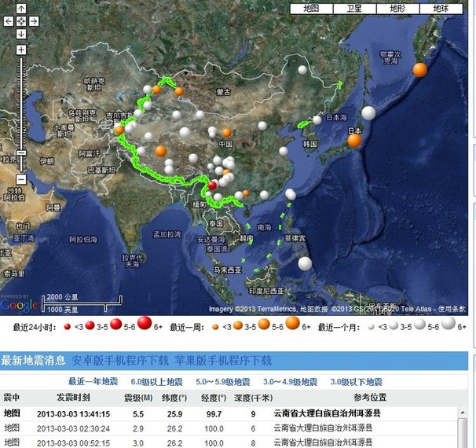476x448 pixels.
Task: Switch map view to 地球
Action: coord(441,9)
